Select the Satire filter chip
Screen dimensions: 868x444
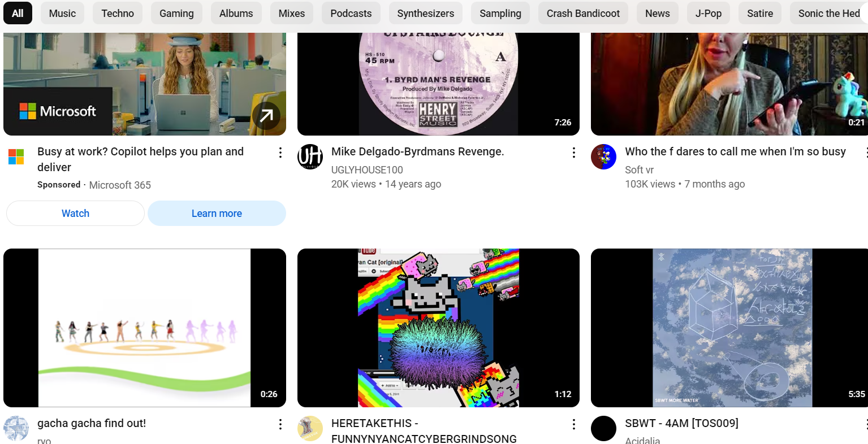tap(760, 13)
